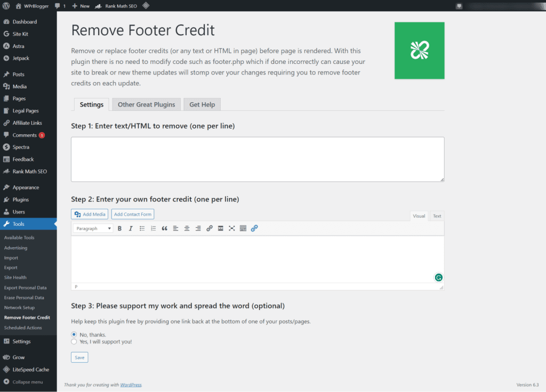Go to Pages in sidebar

click(28, 99)
